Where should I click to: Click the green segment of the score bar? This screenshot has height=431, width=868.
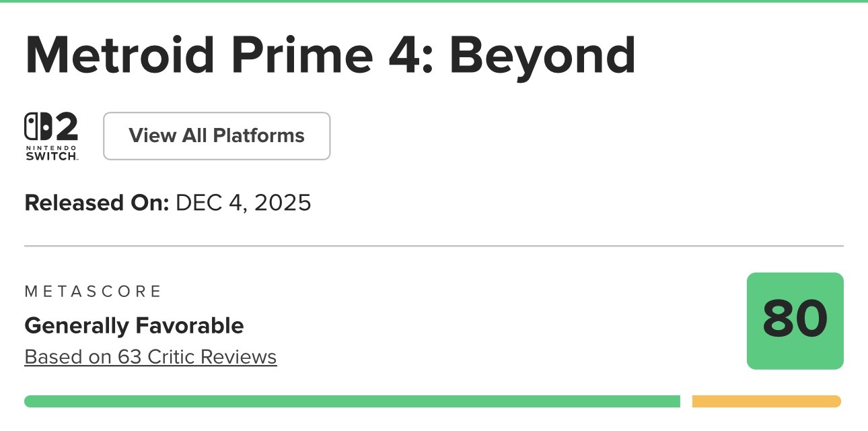[x=352, y=401]
